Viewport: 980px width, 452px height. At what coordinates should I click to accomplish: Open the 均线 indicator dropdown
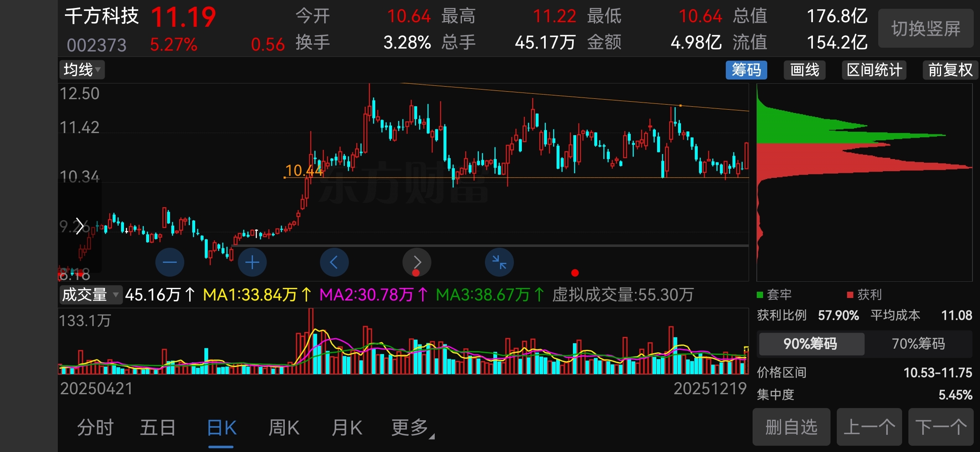pyautogui.click(x=82, y=70)
